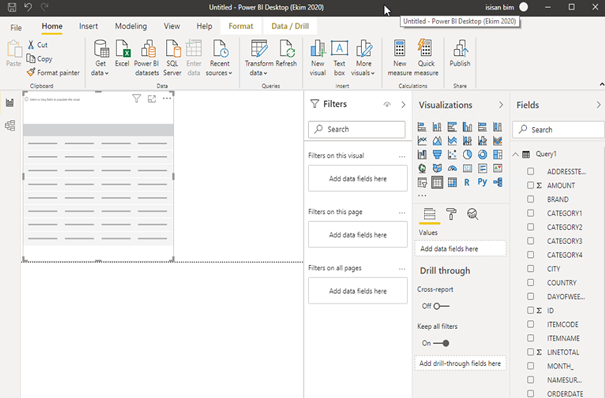The width and height of the screenshot is (605, 398).
Task: Switch to the Insert ribbon tab
Action: pos(88,26)
